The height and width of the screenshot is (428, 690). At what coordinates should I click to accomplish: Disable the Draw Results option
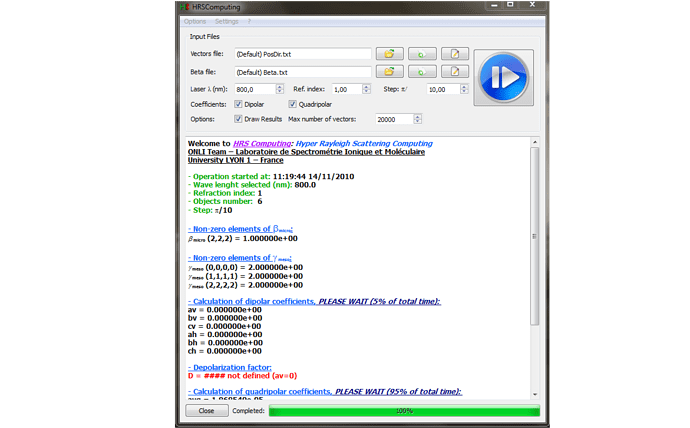pos(238,119)
